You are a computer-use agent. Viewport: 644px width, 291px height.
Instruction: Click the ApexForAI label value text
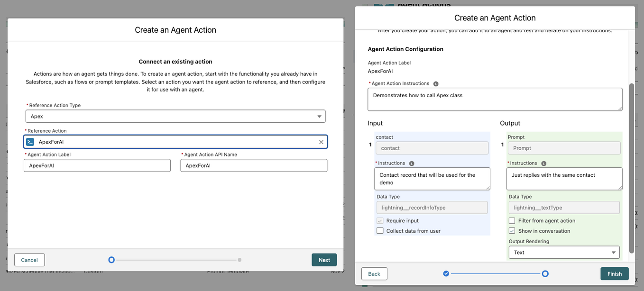(x=380, y=71)
